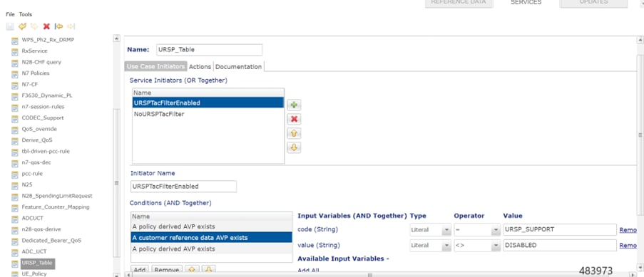Switch to the Actions tab

(200, 66)
